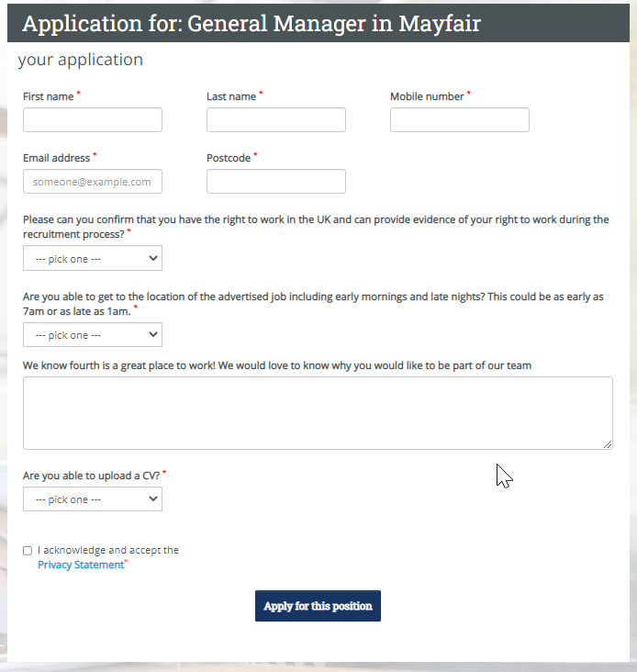The height and width of the screenshot is (672, 637).
Task: Open the Privacy Statement link
Action: (x=81, y=565)
